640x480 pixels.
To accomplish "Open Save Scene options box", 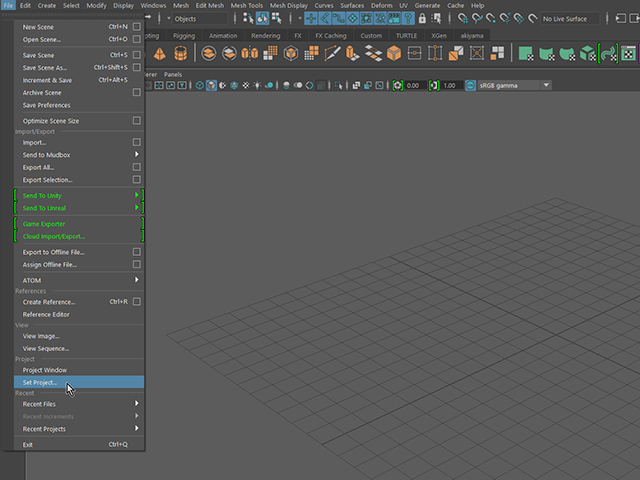I will click(137, 55).
